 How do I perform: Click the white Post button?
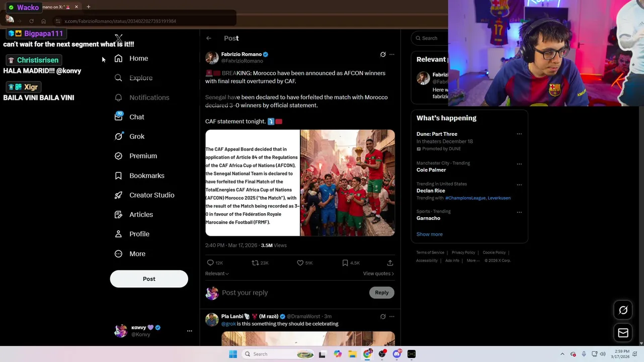pos(149,279)
